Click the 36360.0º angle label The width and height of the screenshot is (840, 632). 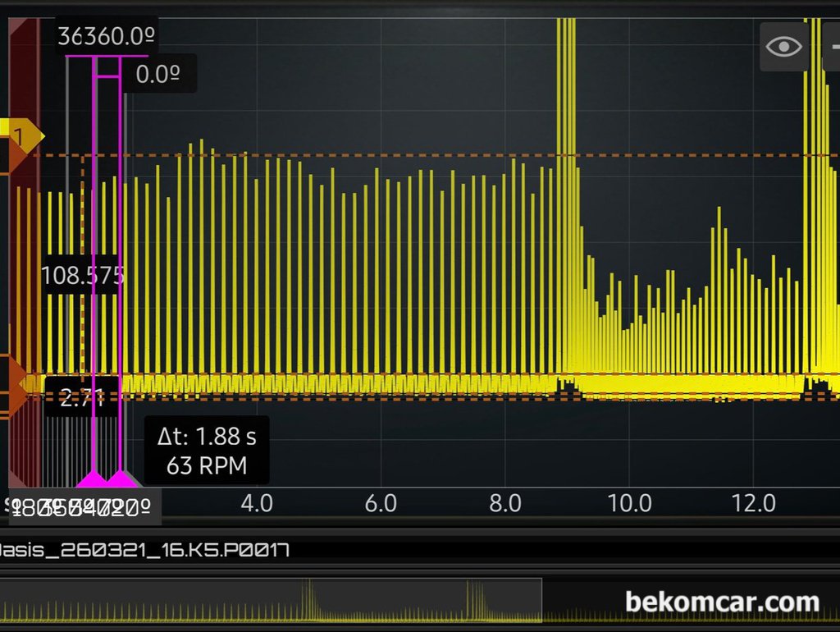(106, 36)
